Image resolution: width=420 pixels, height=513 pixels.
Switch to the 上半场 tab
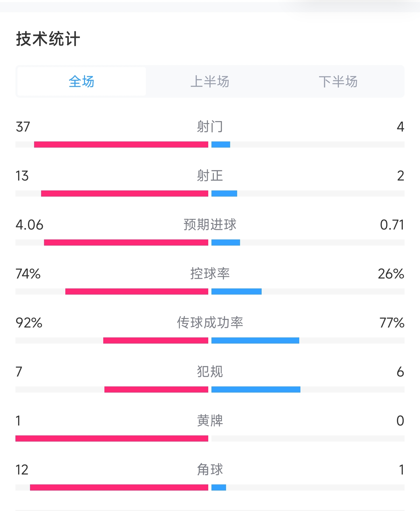point(210,82)
